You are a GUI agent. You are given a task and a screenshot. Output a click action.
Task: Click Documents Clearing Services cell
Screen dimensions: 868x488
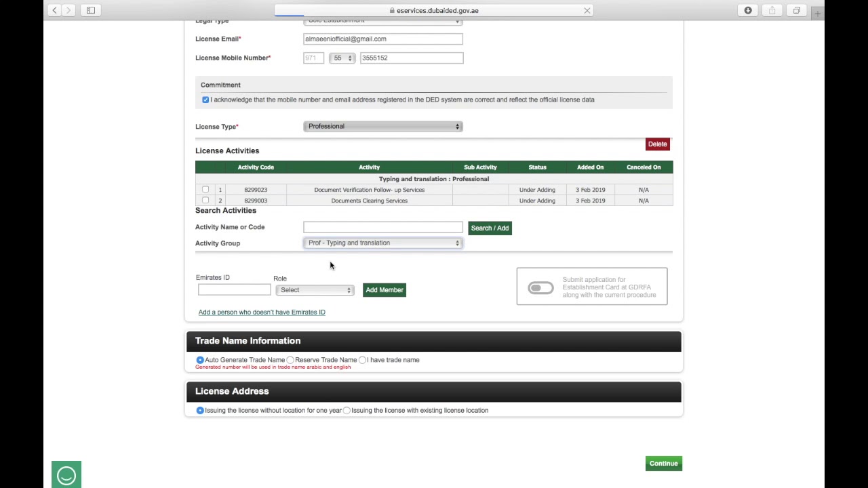(370, 201)
